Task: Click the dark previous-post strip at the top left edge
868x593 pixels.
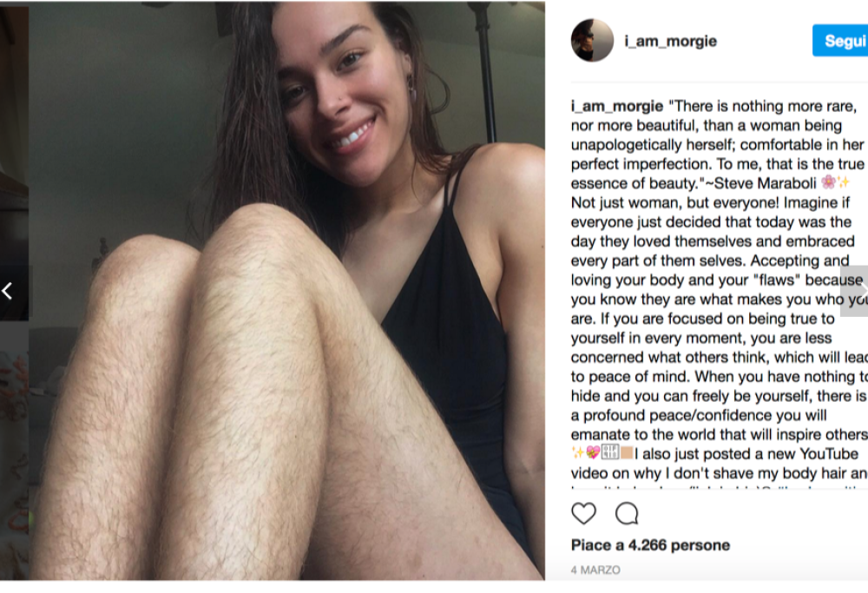Action: 15,133
